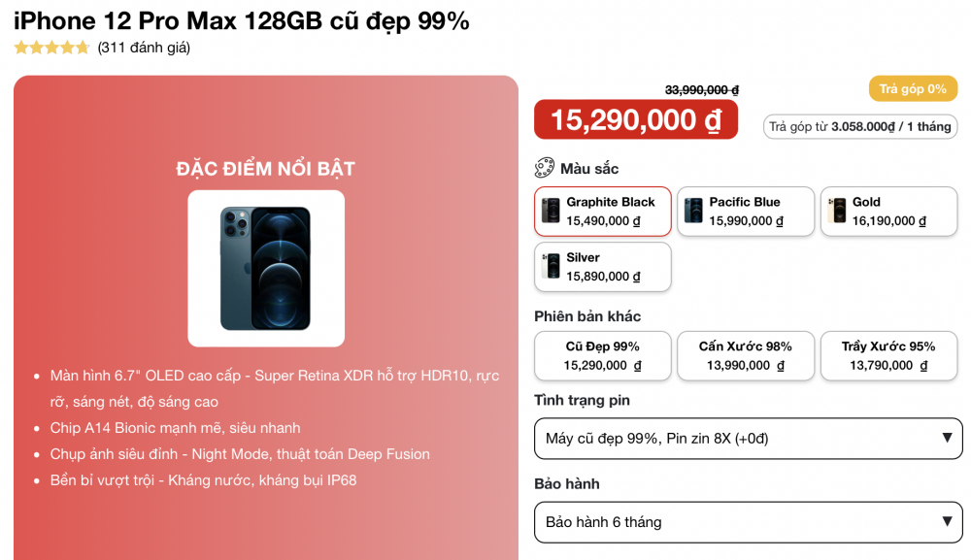Click the installment from 3.058.000đ per month button

860,127
